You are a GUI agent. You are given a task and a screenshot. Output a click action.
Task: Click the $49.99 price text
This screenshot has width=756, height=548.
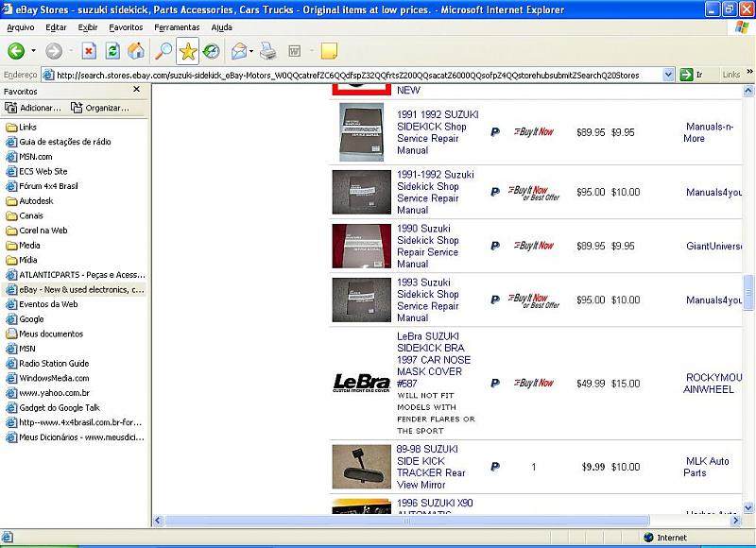(591, 384)
